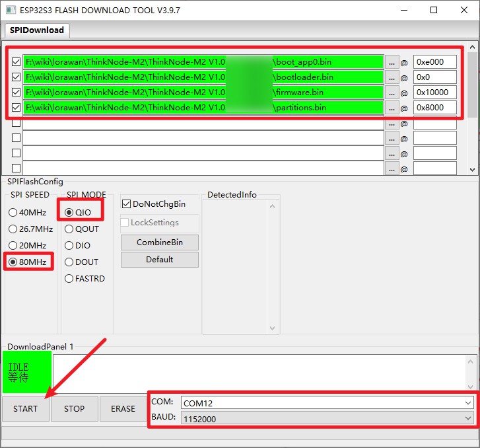The width and height of the screenshot is (480, 448).
Task: Click the boot_app0.bin file path field
Action: pyautogui.click(x=203, y=62)
